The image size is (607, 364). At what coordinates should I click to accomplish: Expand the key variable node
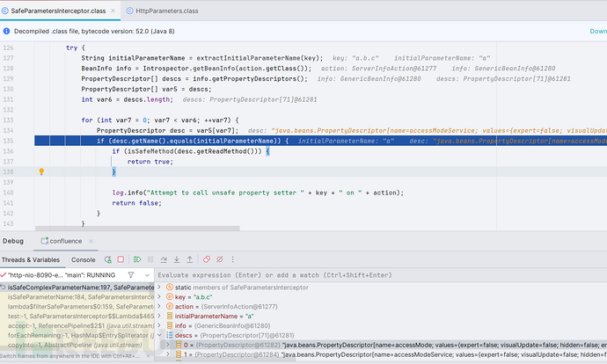tap(159, 297)
